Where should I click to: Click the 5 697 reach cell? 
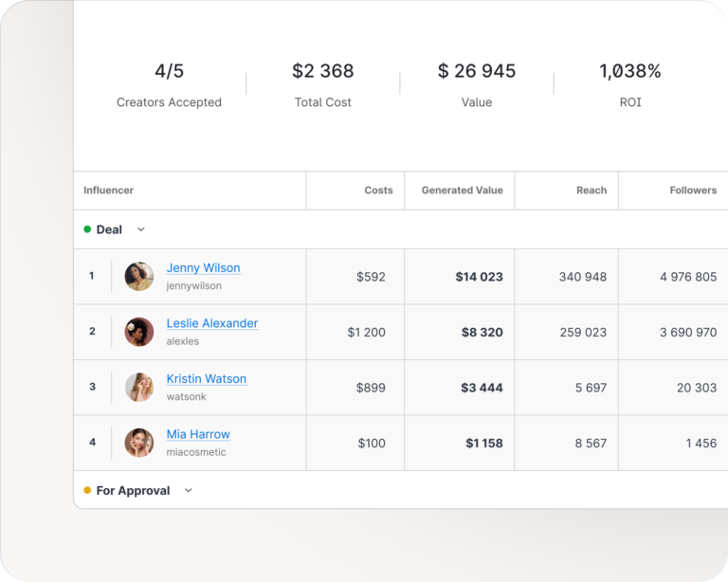[x=591, y=388]
